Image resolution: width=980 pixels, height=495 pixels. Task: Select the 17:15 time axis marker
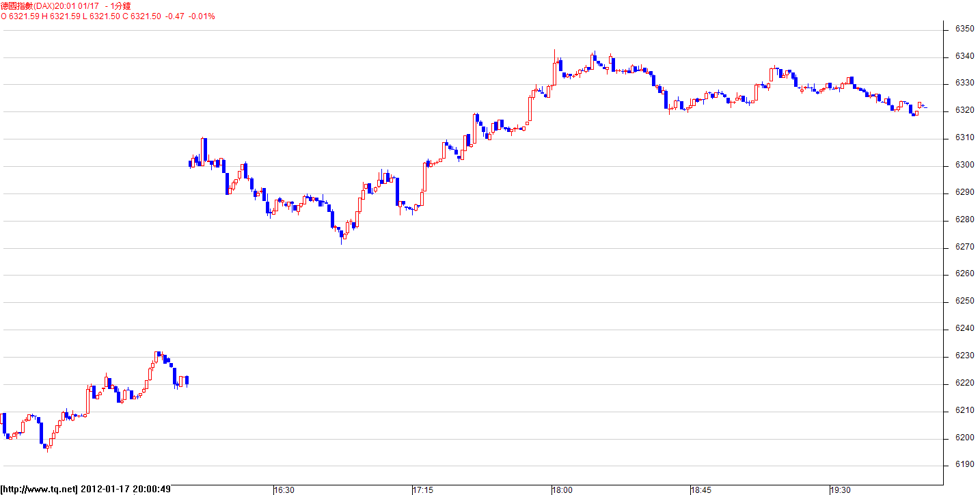[x=423, y=490]
